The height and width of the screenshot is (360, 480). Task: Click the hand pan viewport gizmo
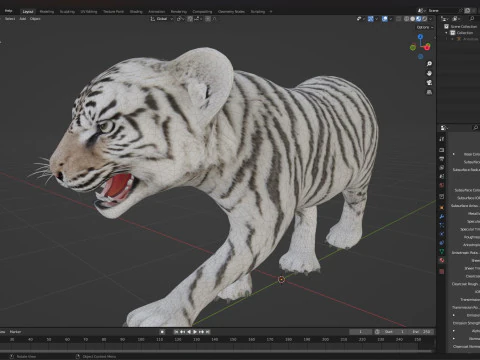(429, 73)
